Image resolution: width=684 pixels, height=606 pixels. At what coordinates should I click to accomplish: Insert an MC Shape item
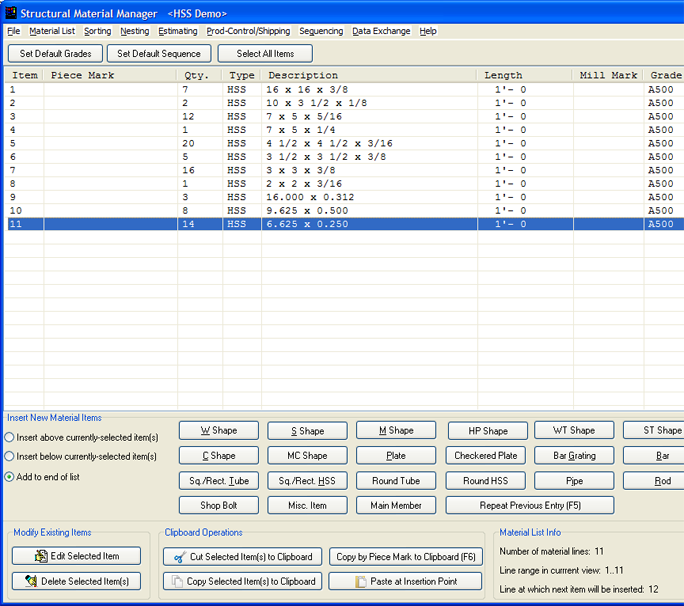point(308,455)
